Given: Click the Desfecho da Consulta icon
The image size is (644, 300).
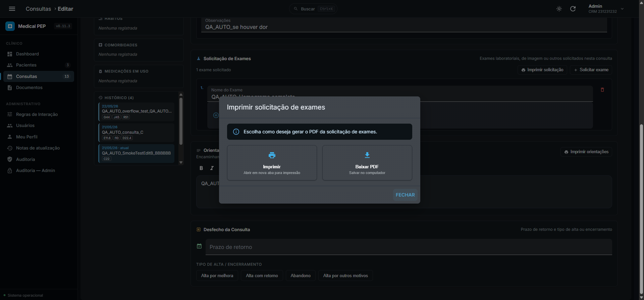Looking at the screenshot, I should click(x=199, y=229).
